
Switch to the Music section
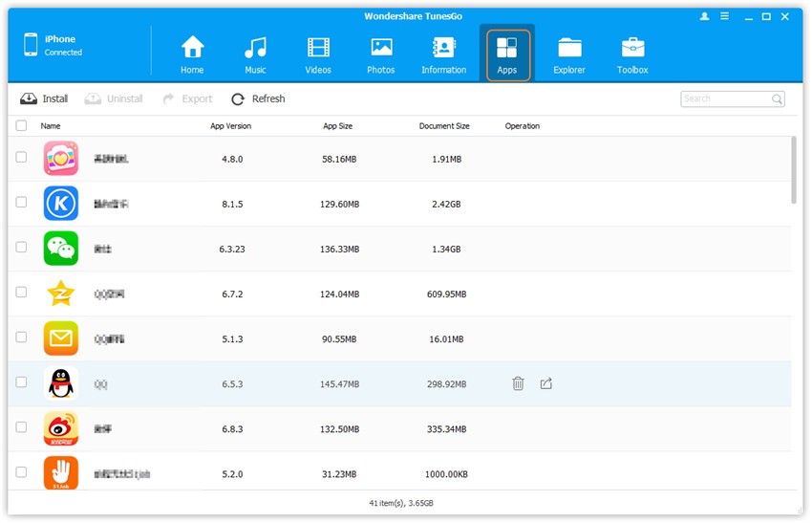pos(255,54)
